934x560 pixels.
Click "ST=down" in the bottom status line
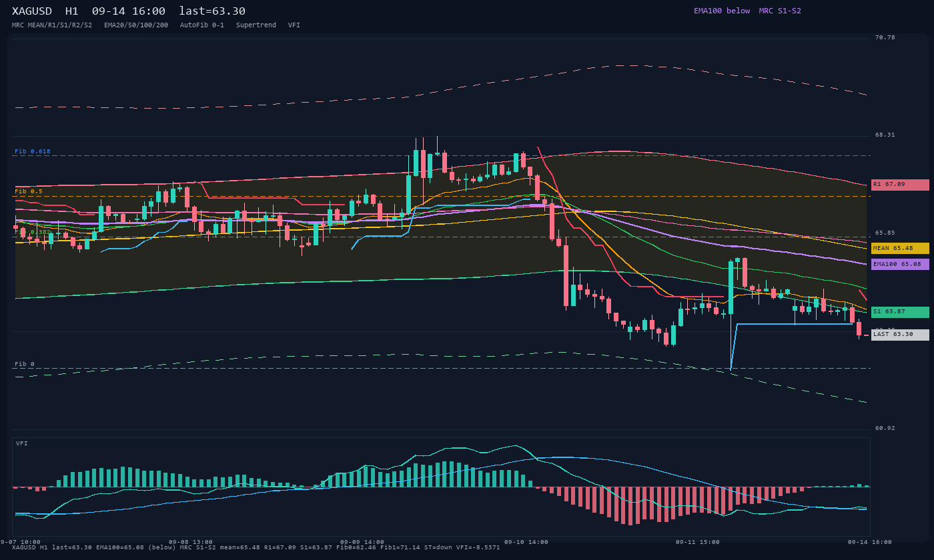438,547
